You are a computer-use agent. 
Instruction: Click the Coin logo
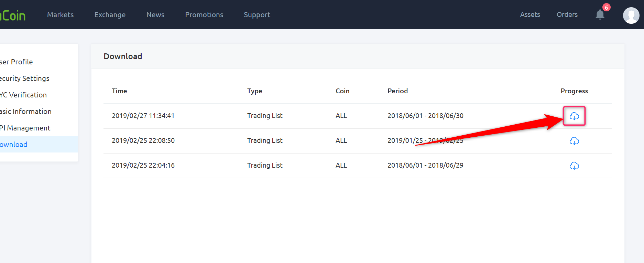pyautogui.click(x=13, y=15)
